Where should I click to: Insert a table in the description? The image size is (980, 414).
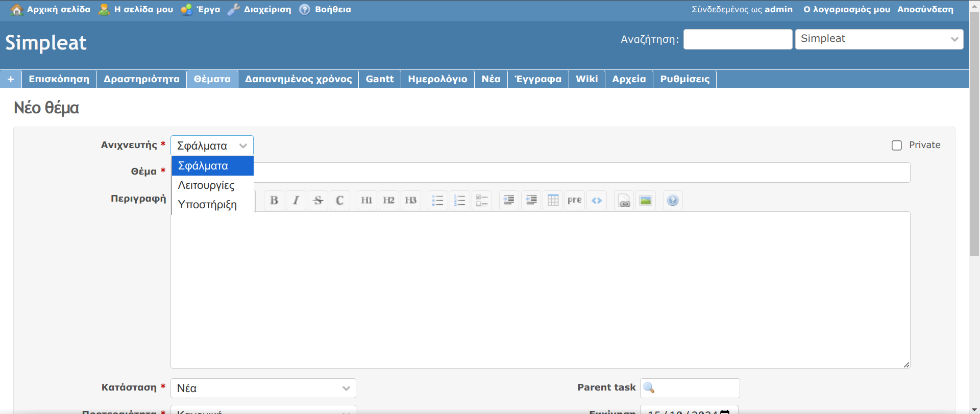pyautogui.click(x=553, y=200)
